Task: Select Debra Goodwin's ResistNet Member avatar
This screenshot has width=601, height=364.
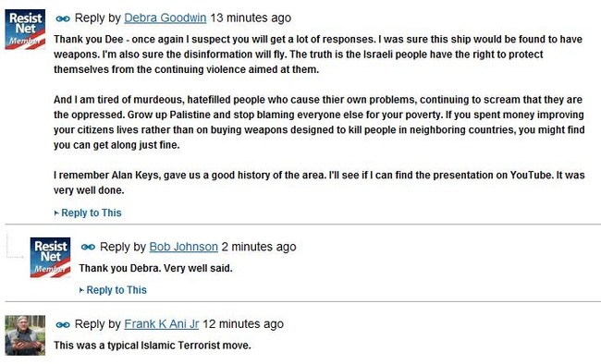Action: click(25, 30)
